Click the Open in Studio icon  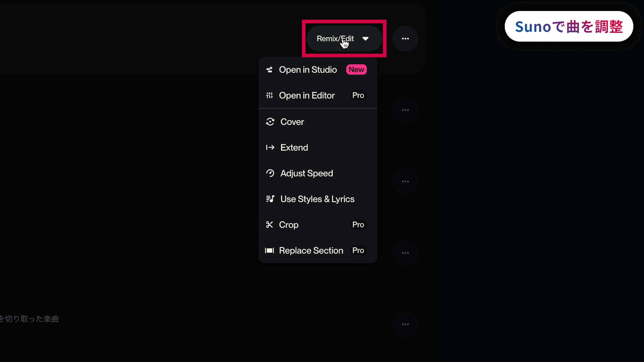tap(269, 70)
